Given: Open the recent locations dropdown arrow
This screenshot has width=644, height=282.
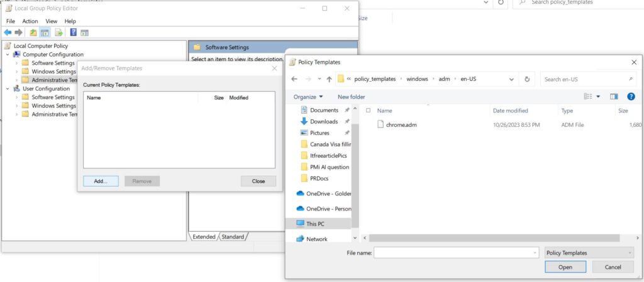Looking at the screenshot, I should (x=319, y=79).
